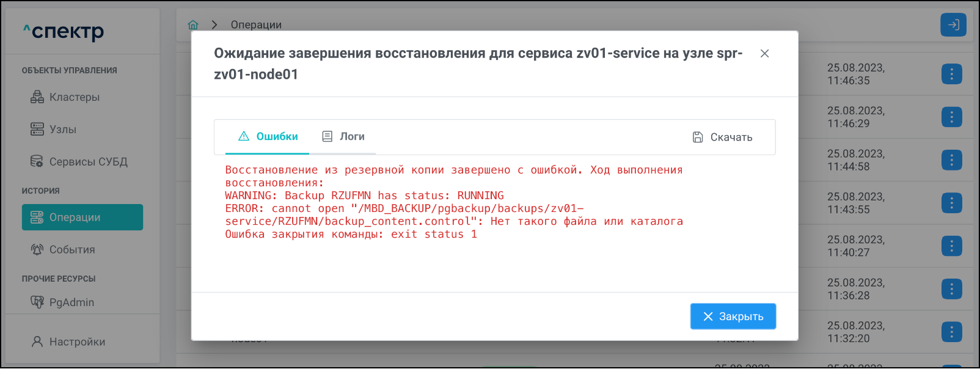Open actions menu for the 11:36:28 row

tap(951, 289)
